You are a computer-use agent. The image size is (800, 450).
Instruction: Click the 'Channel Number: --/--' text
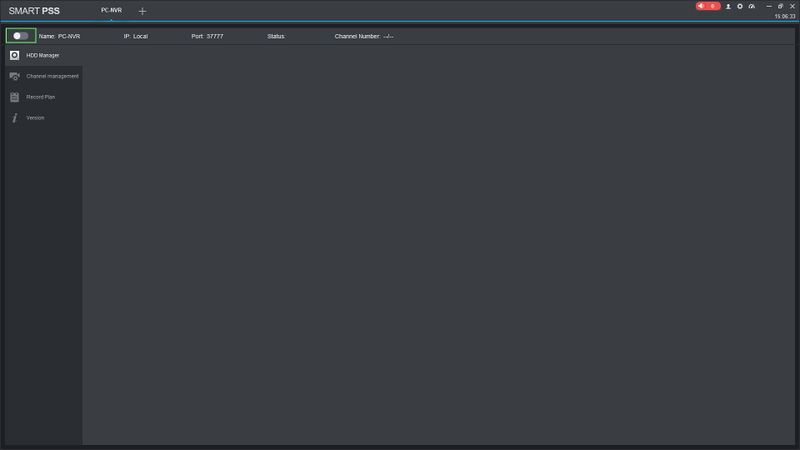[364, 36]
